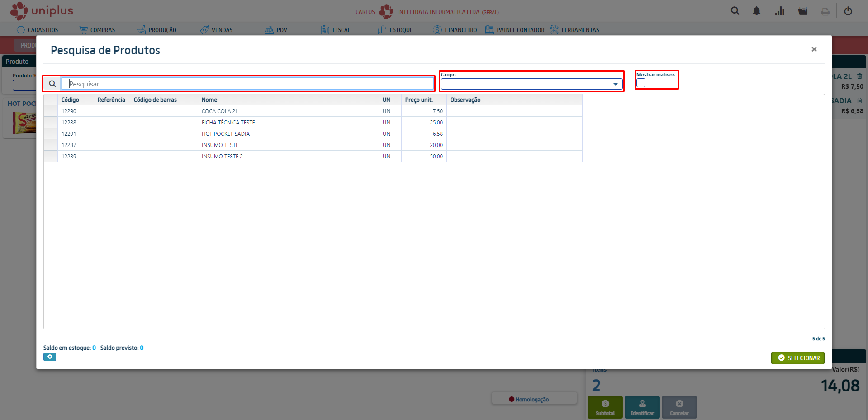Image resolution: width=868 pixels, height=420 pixels.
Task: Click the printer icon in header
Action: [x=825, y=12]
